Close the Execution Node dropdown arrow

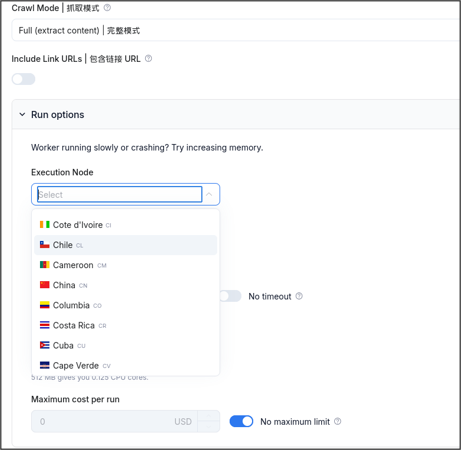tap(209, 194)
